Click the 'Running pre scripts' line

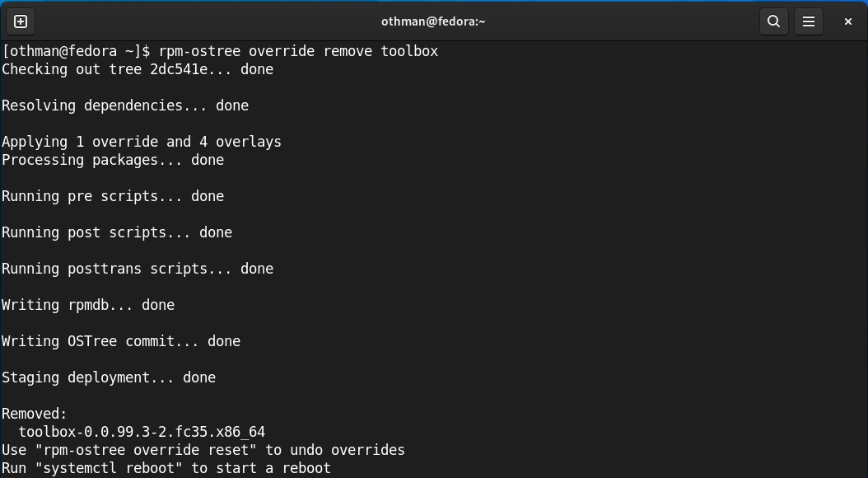(x=113, y=196)
